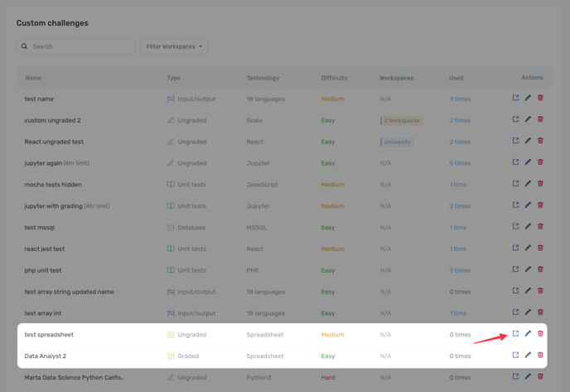Delete the Data Analyst 2 challenge
The image size is (570, 392).
[x=540, y=356]
